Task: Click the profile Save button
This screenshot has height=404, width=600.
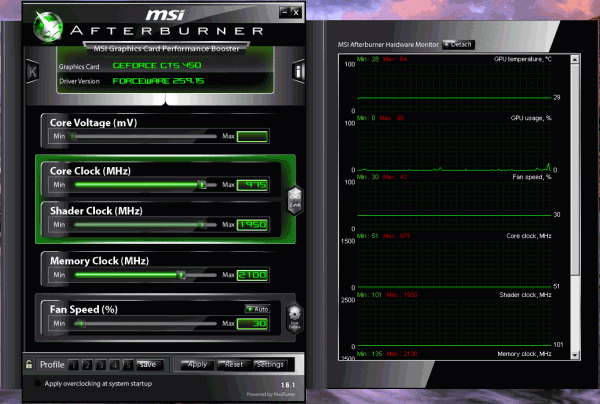Action: [150, 365]
